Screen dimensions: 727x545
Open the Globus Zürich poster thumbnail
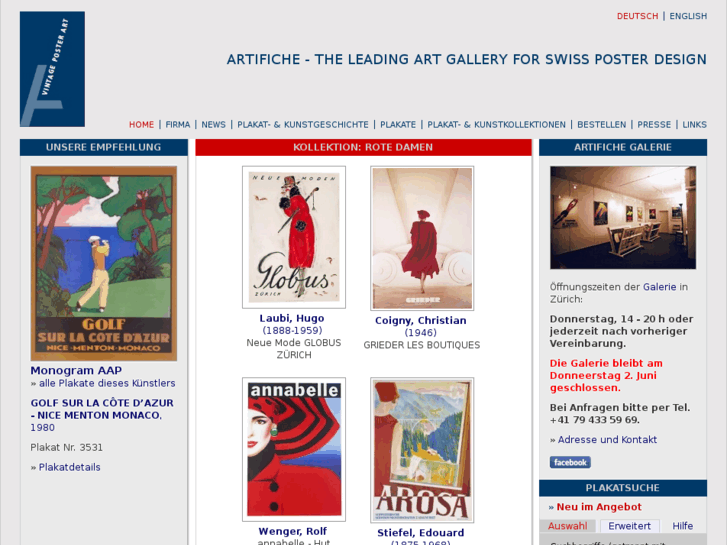point(294,237)
